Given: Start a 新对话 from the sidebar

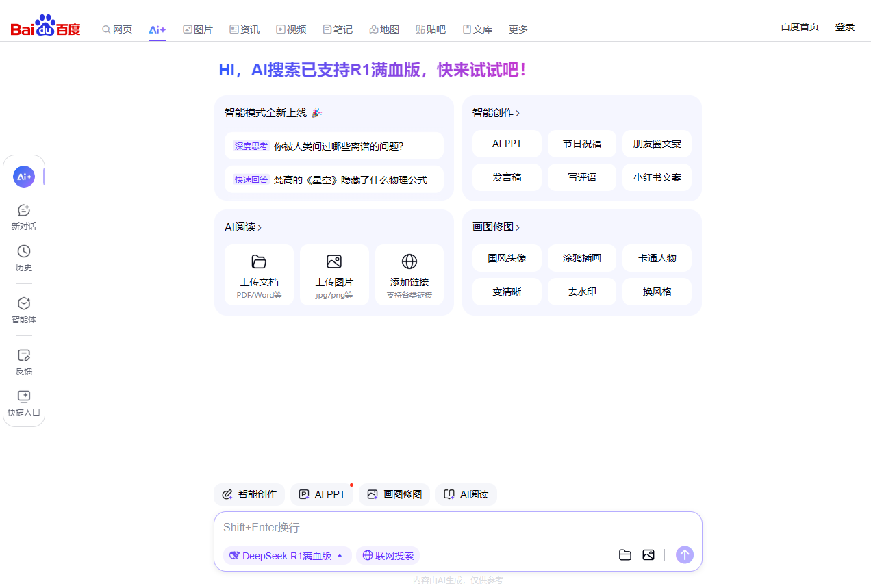Looking at the screenshot, I should (x=24, y=216).
